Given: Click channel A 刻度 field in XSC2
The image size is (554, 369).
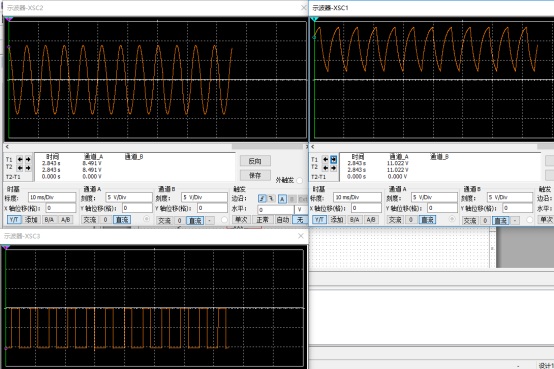Looking at the screenshot, I should point(129,197).
